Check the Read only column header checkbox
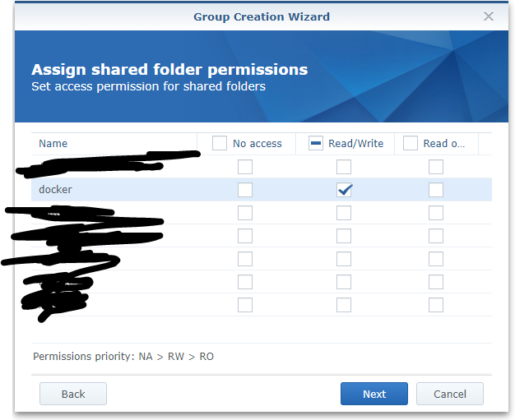The width and height of the screenshot is (515, 420). (x=410, y=143)
